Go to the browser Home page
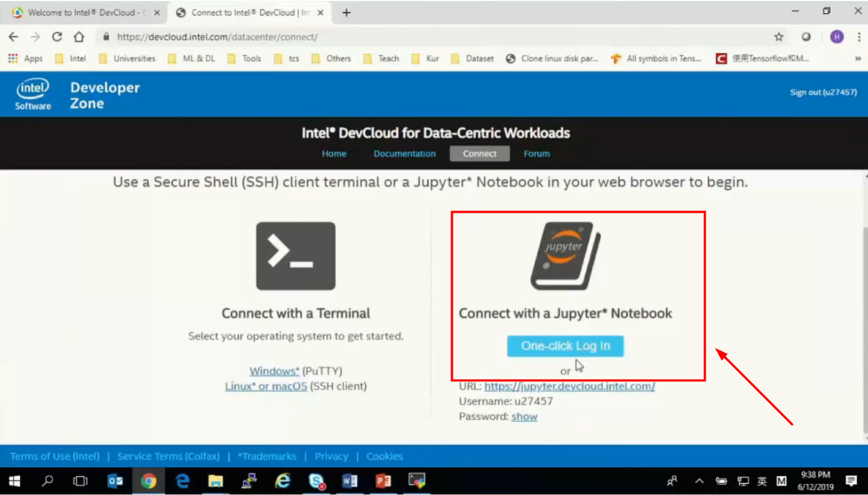The width and height of the screenshot is (868, 495). 79,37
